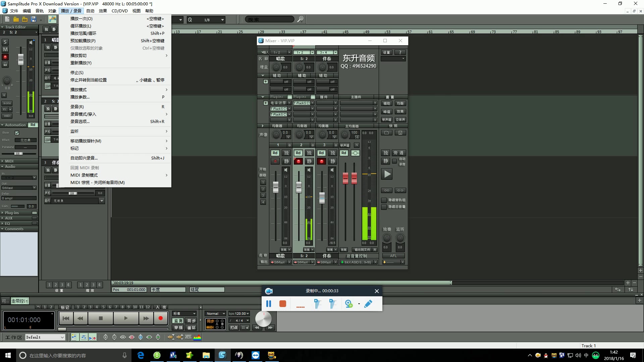Click the channel 3 伴奏 volume fader
Screen dimensions: 644x362
[322, 198]
